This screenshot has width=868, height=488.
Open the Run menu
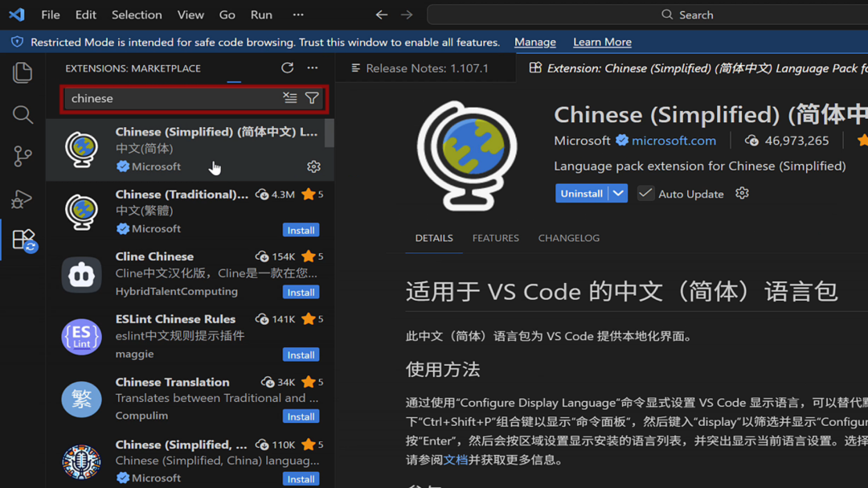click(x=261, y=14)
